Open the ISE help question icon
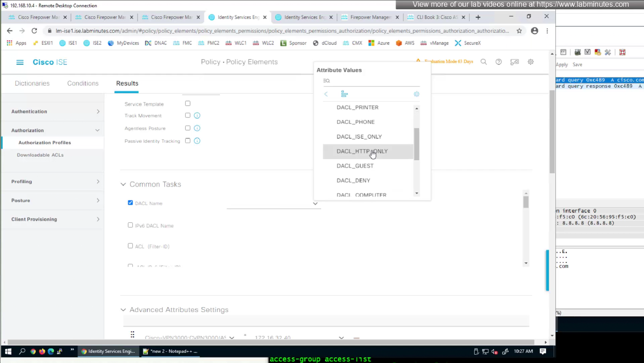The width and height of the screenshot is (644, 363). point(498,62)
